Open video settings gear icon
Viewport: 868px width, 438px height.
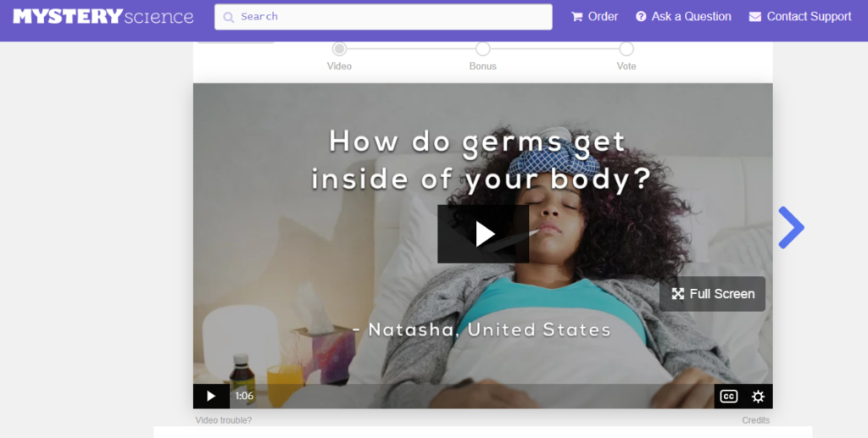point(758,396)
